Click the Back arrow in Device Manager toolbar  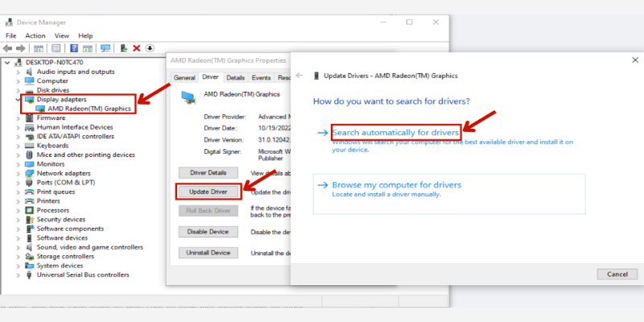[9, 48]
